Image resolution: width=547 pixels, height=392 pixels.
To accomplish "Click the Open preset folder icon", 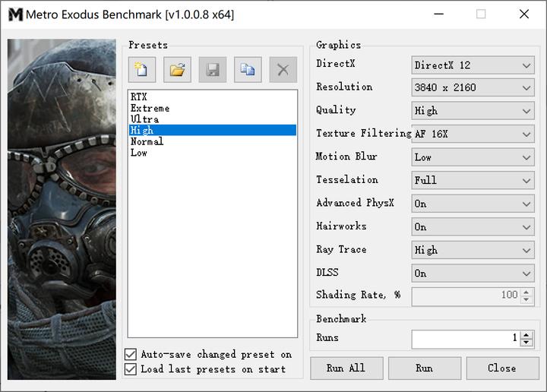I will pyautogui.click(x=177, y=71).
